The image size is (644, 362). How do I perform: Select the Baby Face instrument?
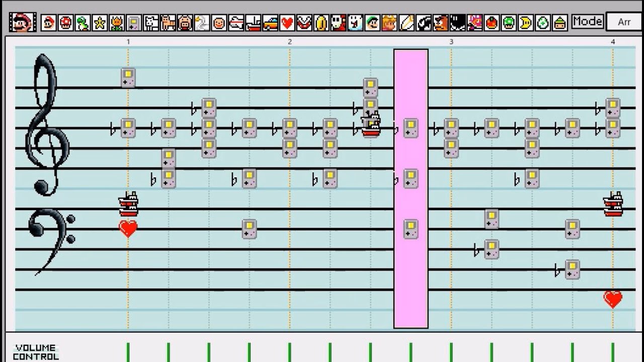219,23
